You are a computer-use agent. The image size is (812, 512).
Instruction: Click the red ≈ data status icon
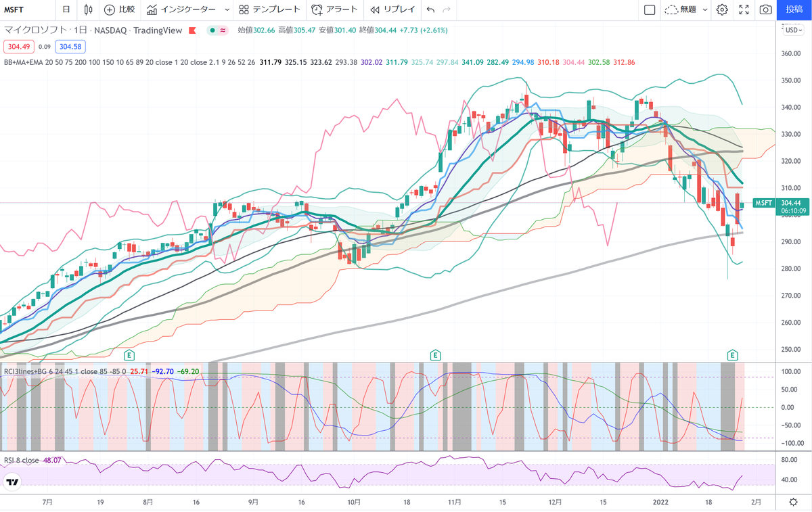pos(223,30)
